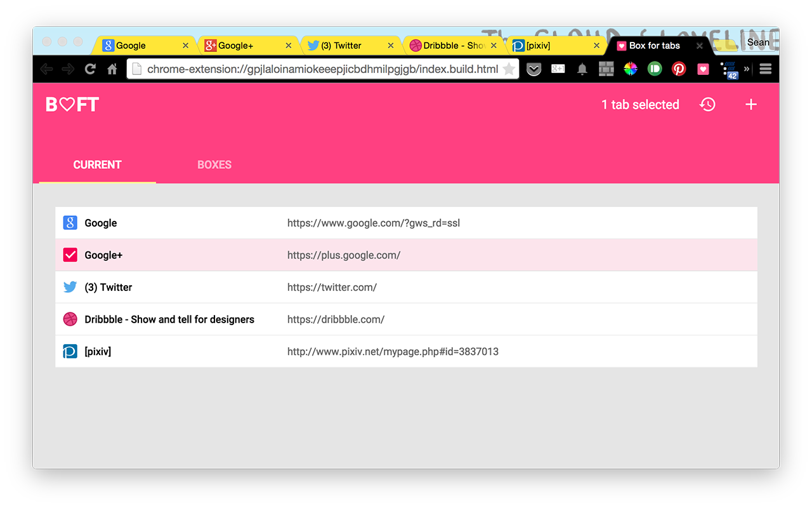Screen dimensions: 812x508
Task: Switch to the BOXES tab
Action: click(x=214, y=165)
